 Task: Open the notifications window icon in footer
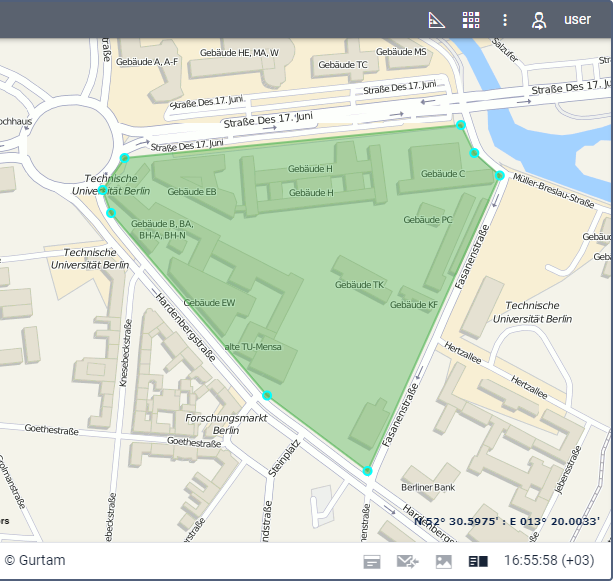[x=372, y=562]
